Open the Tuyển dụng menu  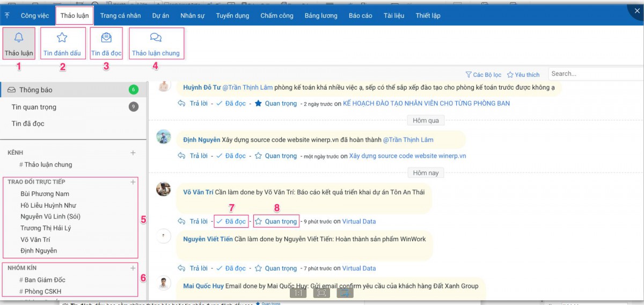tap(232, 16)
